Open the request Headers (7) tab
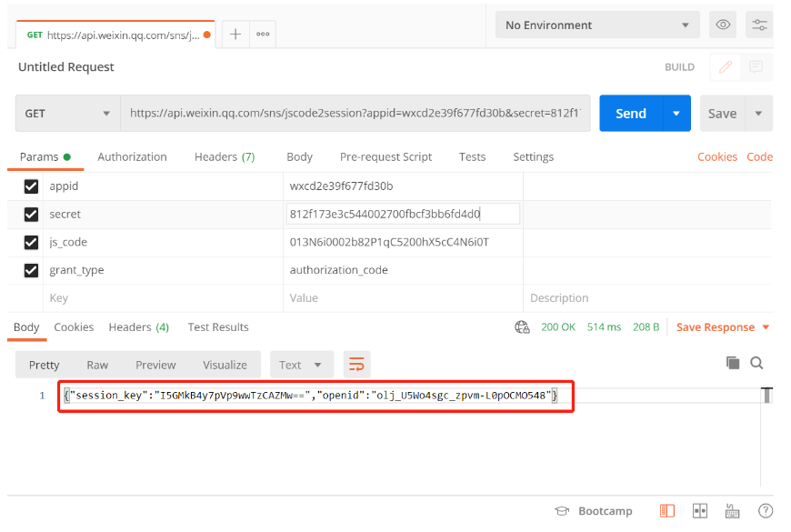Image resolution: width=791 pixels, height=532 pixels. 225,157
